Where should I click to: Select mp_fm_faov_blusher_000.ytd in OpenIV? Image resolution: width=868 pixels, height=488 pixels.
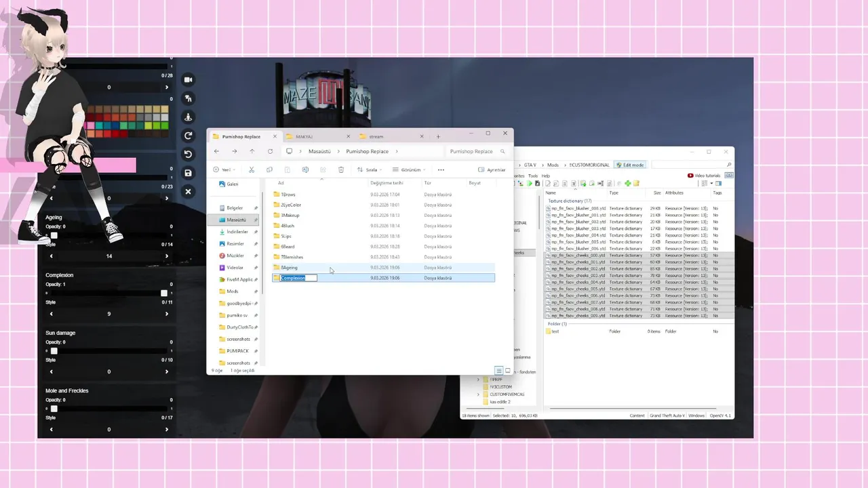coord(574,208)
